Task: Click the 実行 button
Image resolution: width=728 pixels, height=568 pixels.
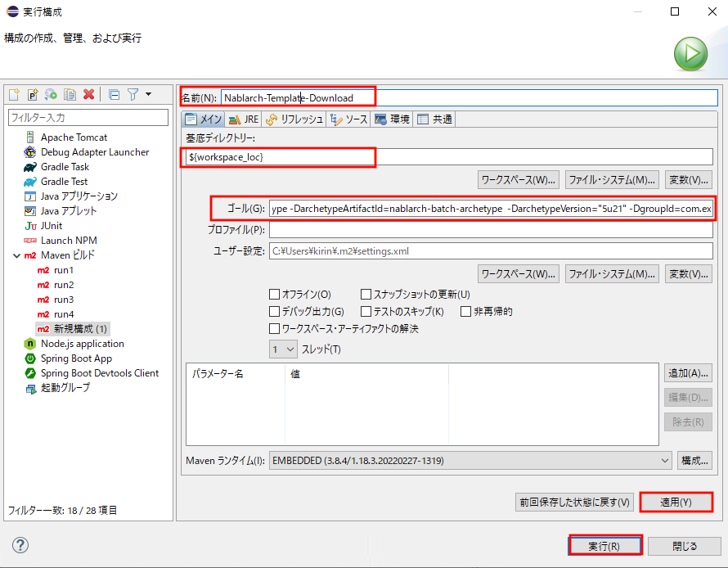Action: point(604,544)
